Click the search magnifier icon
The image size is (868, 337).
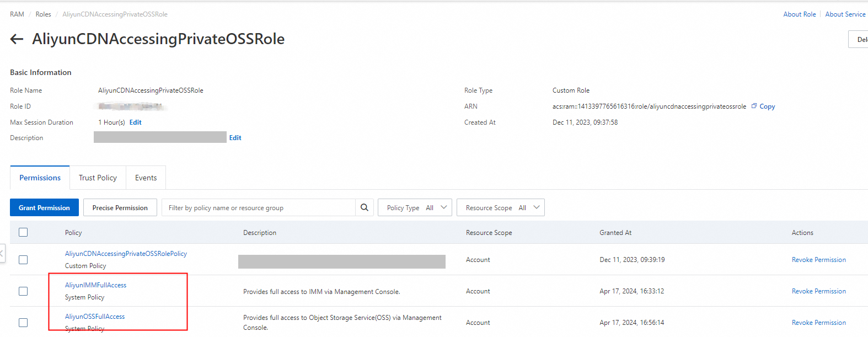click(364, 207)
